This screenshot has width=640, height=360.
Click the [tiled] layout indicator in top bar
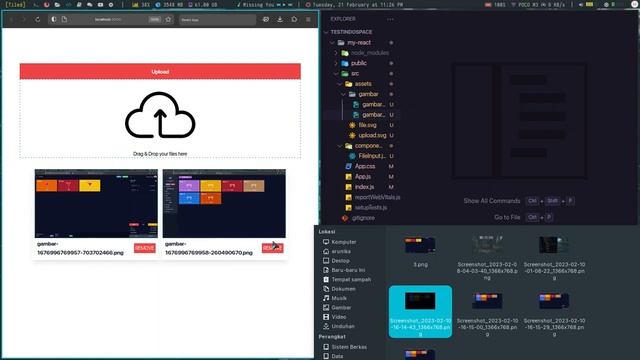pyautogui.click(x=15, y=4)
